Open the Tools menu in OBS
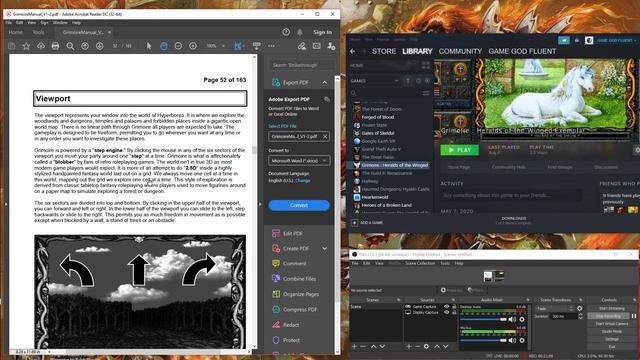The image size is (640, 360). [x=445, y=264]
